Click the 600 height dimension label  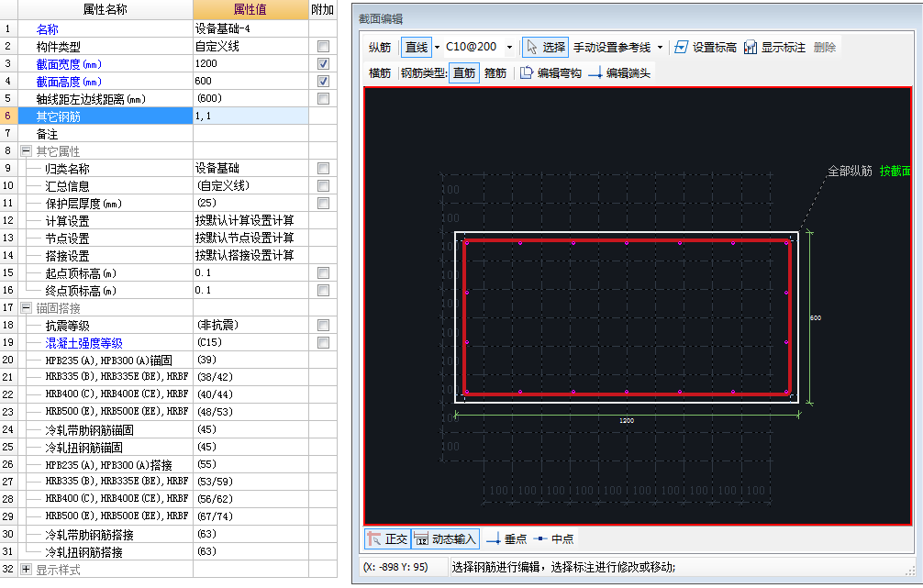pos(816,317)
